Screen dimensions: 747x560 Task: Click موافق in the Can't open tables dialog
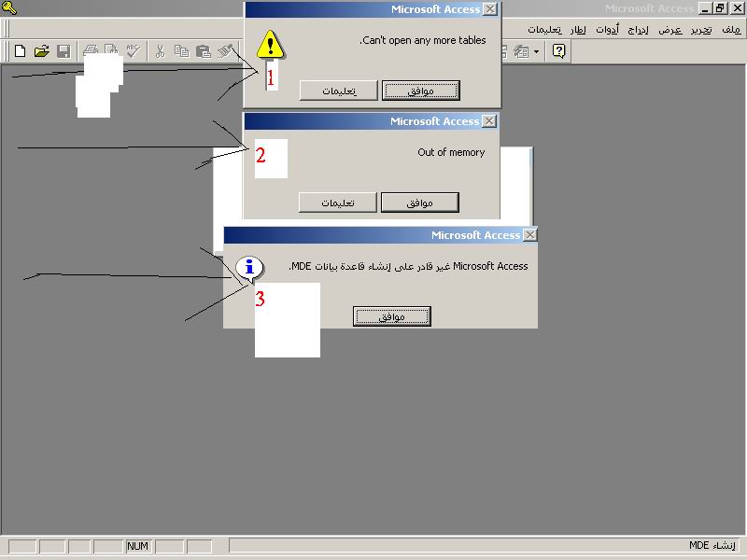421,91
